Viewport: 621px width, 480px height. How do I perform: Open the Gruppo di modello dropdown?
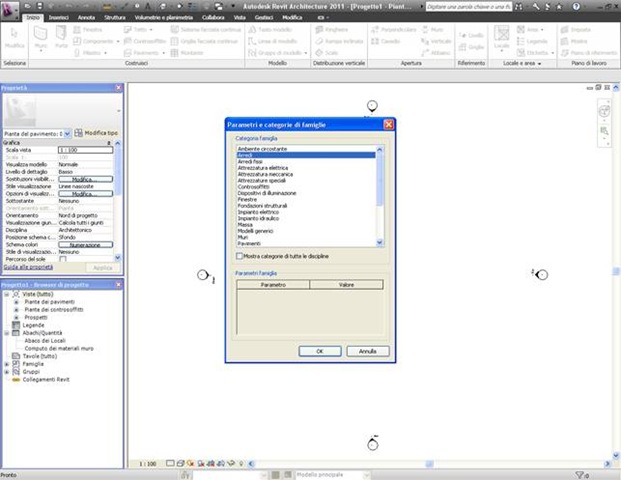point(306,53)
